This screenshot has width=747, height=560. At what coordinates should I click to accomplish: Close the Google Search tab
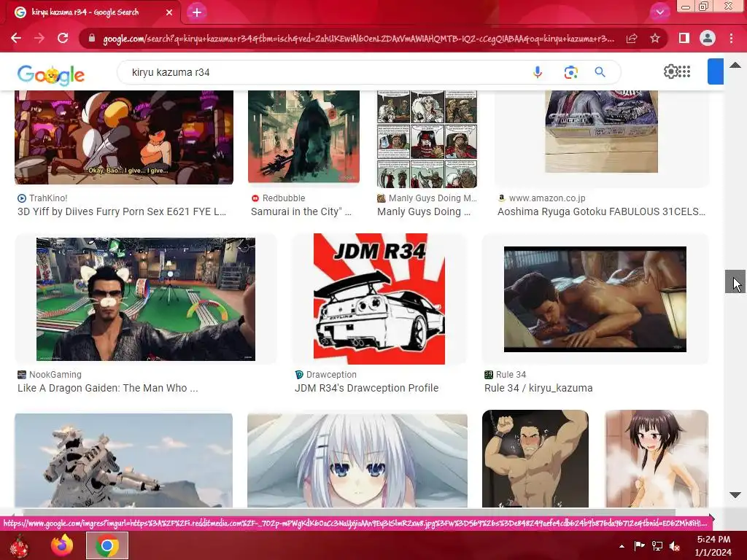coord(169,12)
